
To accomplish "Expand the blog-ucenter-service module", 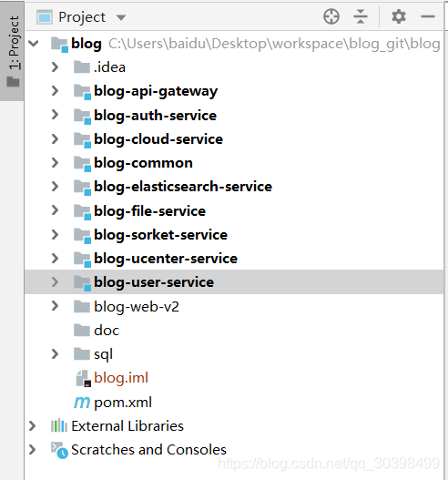I will point(55,259).
